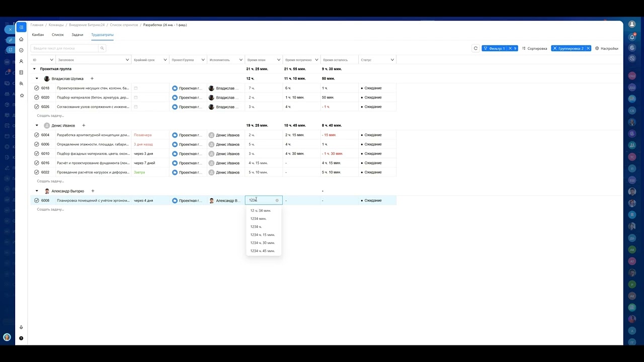The image size is (644, 362).
Task: Choose the '1234 ч. 30 мин.' suggestion
Action: pos(263,243)
